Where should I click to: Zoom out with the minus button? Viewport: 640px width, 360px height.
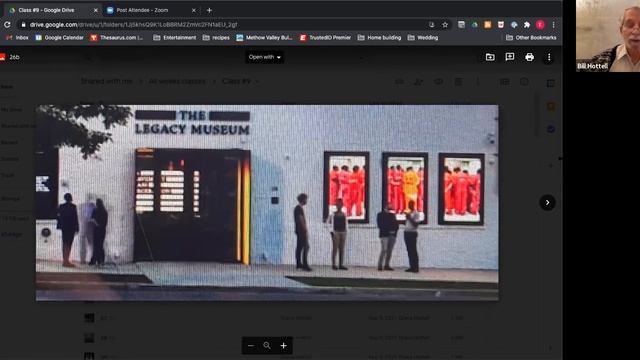[x=251, y=346]
